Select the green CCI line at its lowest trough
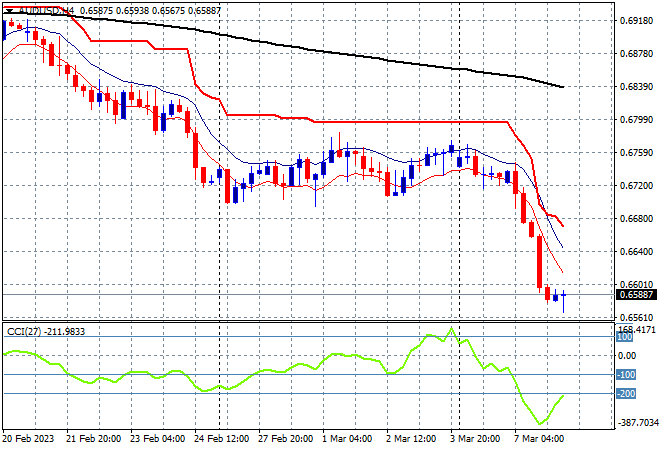The image size is (660, 450). 540,423
